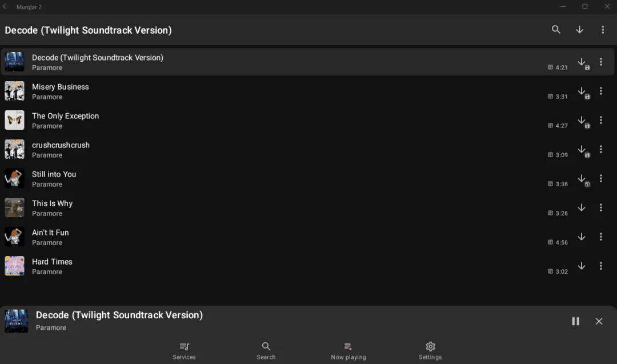Switch to the Search tab
This screenshot has height=364, width=617.
266,351
